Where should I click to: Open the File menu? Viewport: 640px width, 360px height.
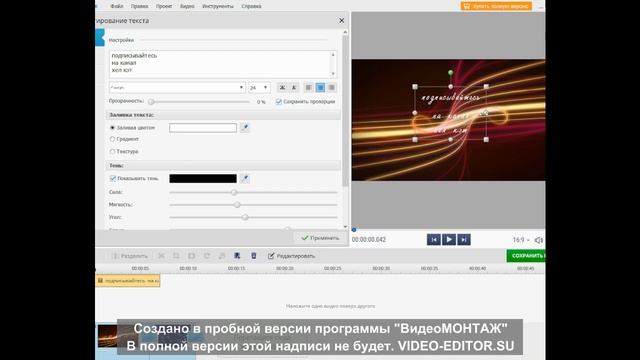click(x=117, y=6)
